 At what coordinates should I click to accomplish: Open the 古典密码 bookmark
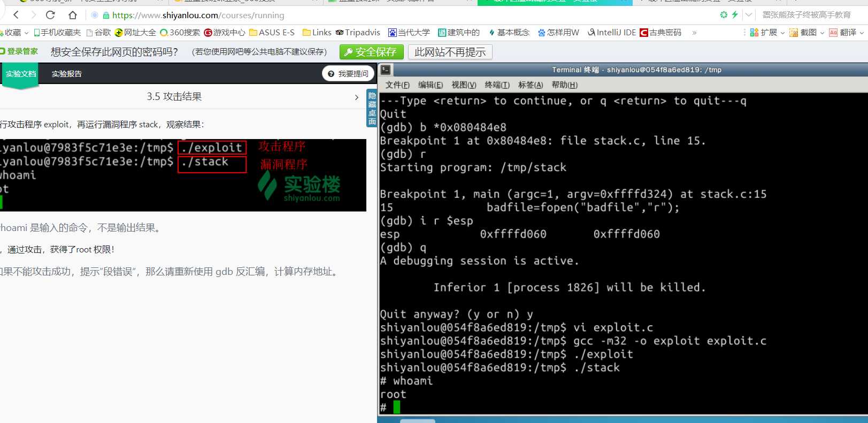pyautogui.click(x=660, y=33)
